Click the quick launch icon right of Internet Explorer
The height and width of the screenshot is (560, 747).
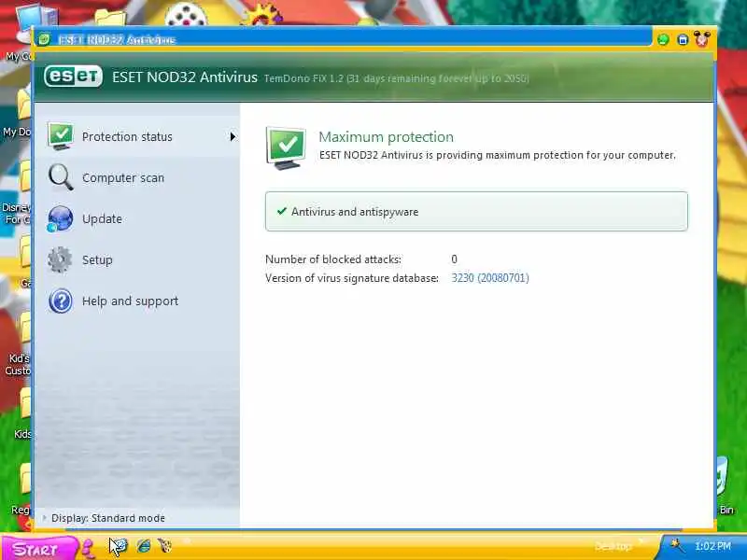pos(165,545)
